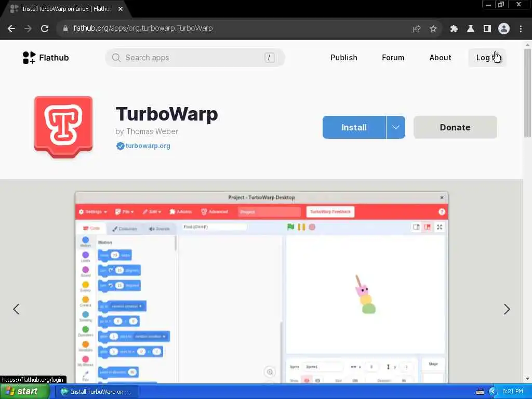Select the Install TurboWarp taskbar button
The width and height of the screenshot is (532, 399).
pyautogui.click(x=97, y=392)
